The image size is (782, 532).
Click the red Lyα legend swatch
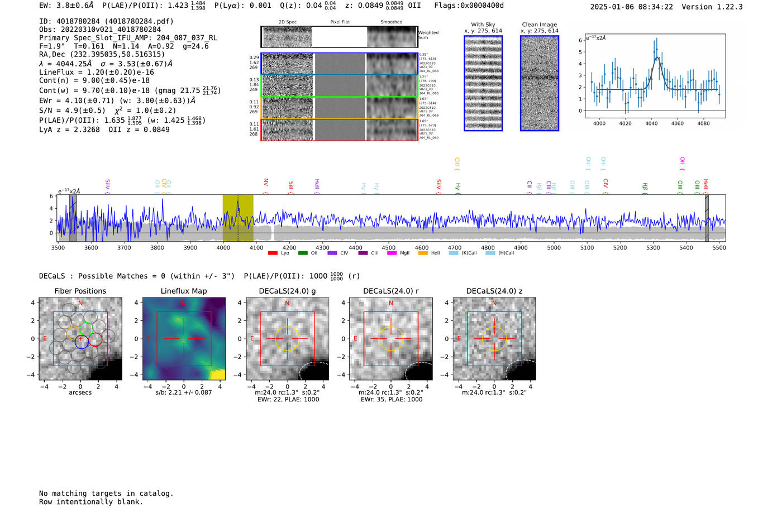(273, 253)
